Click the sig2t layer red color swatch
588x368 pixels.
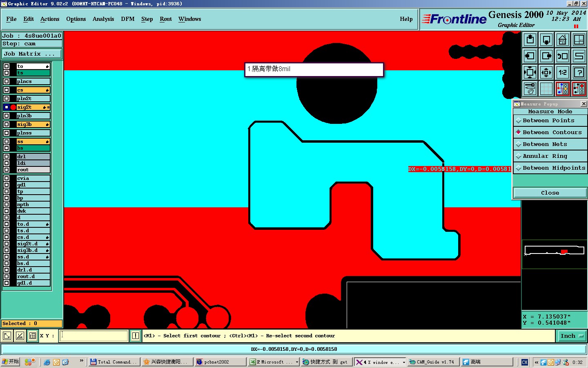point(13,107)
